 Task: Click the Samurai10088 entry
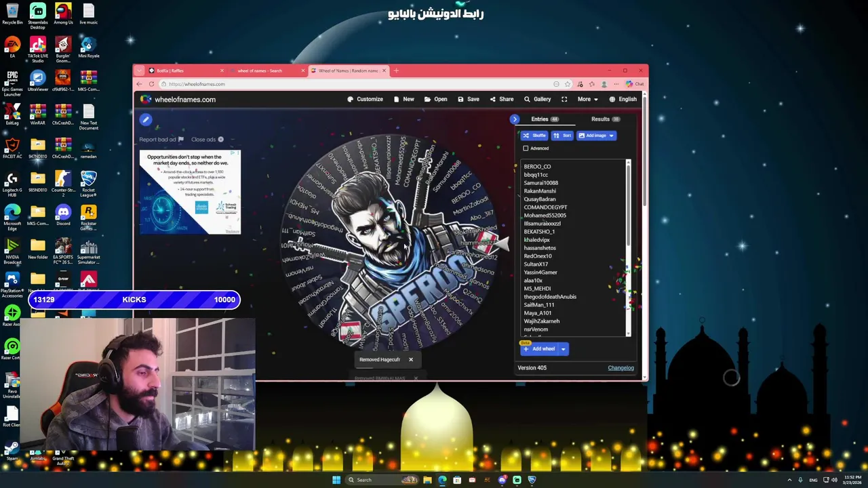point(540,183)
